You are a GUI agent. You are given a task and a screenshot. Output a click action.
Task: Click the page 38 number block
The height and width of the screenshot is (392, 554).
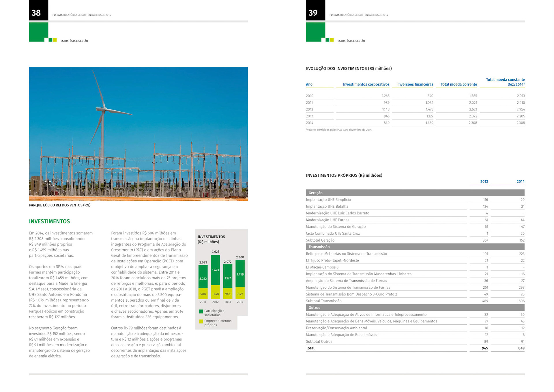pyautogui.click(x=38, y=10)
